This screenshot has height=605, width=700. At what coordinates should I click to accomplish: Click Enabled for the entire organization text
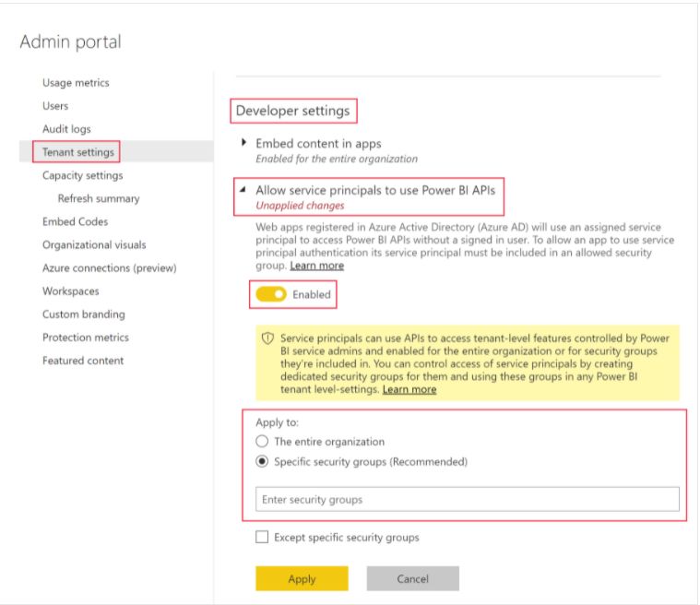[337, 159]
